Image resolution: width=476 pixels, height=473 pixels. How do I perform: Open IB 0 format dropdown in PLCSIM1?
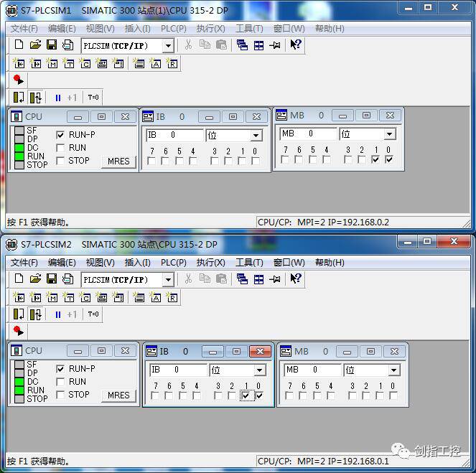(256, 136)
